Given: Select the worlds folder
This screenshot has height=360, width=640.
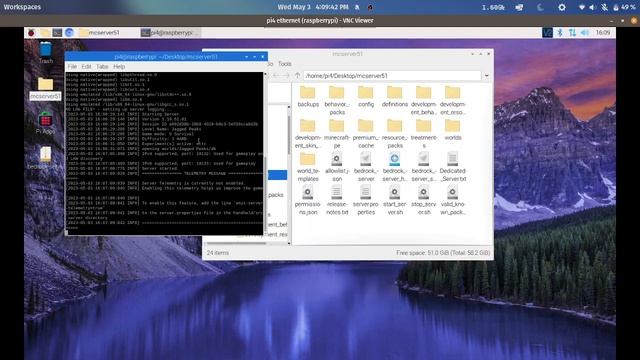Looking at the screenshot, I should click(x=453, y=130).
